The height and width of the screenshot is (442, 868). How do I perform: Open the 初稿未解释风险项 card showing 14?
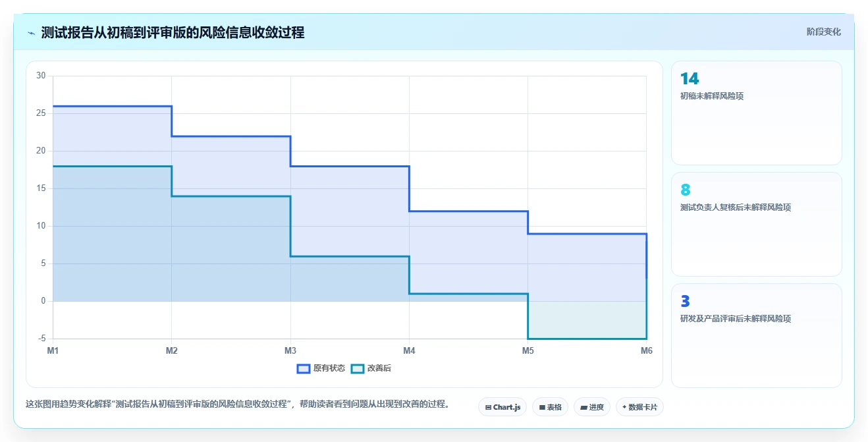point(756,113)
